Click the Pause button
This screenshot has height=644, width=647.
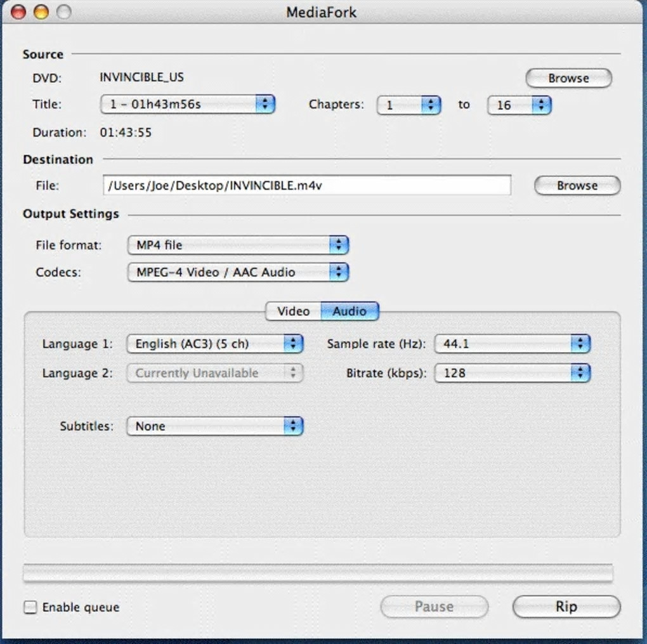(434, 607)
